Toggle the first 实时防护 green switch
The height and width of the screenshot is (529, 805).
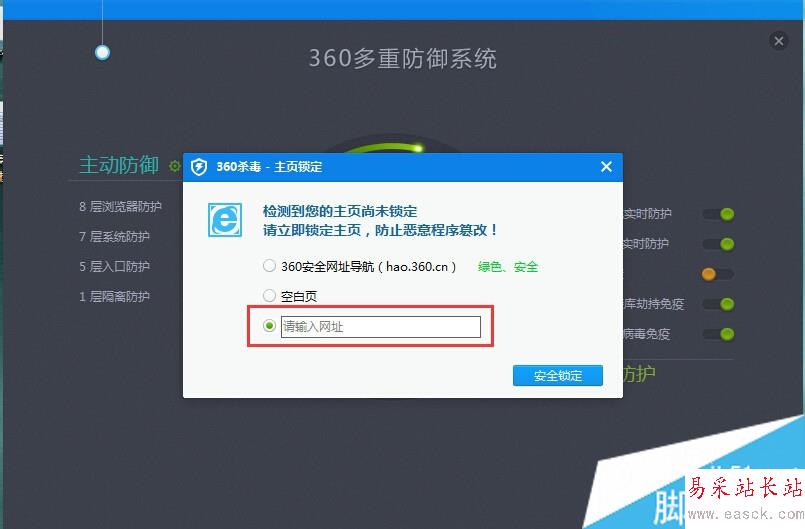(x=719, y=214)
